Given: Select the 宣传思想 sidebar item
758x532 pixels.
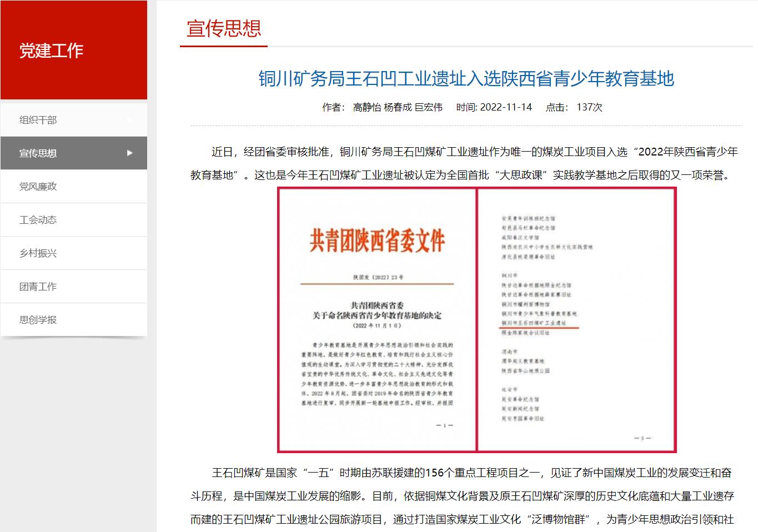Looking at the screenshot, I should coord(38,153).
